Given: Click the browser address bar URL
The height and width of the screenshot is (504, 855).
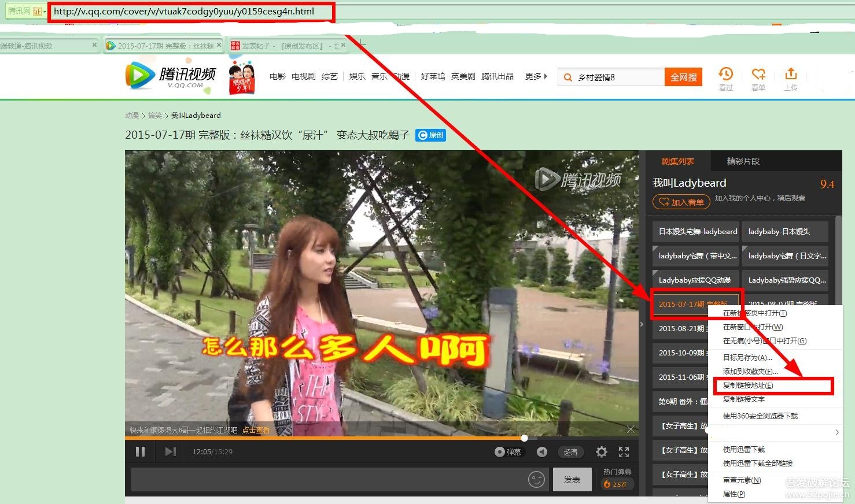Looking at the screenshot, I should coord(184,11).
